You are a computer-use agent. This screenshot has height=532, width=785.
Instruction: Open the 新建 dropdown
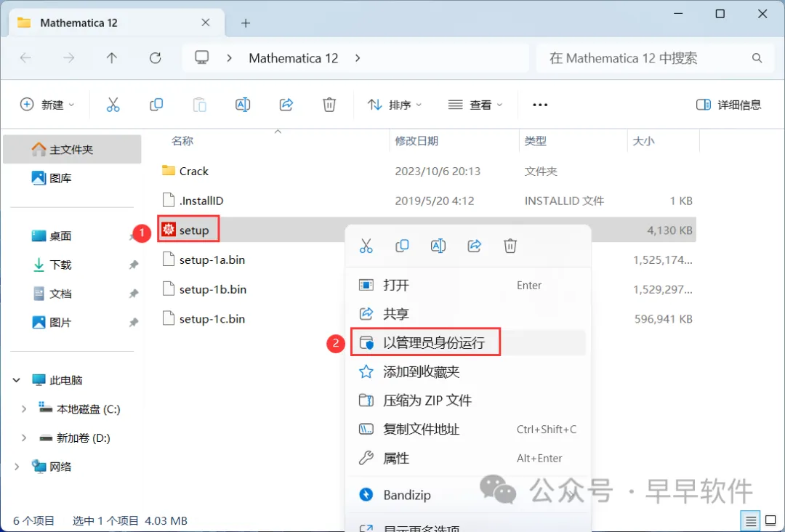coord(47,105)
